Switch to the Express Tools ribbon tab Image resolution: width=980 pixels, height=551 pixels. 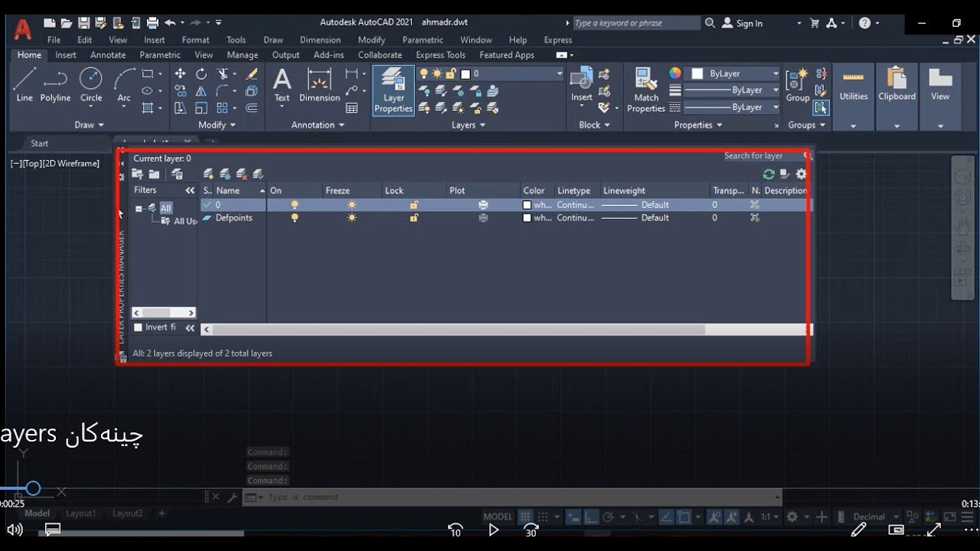click(440, 55)
